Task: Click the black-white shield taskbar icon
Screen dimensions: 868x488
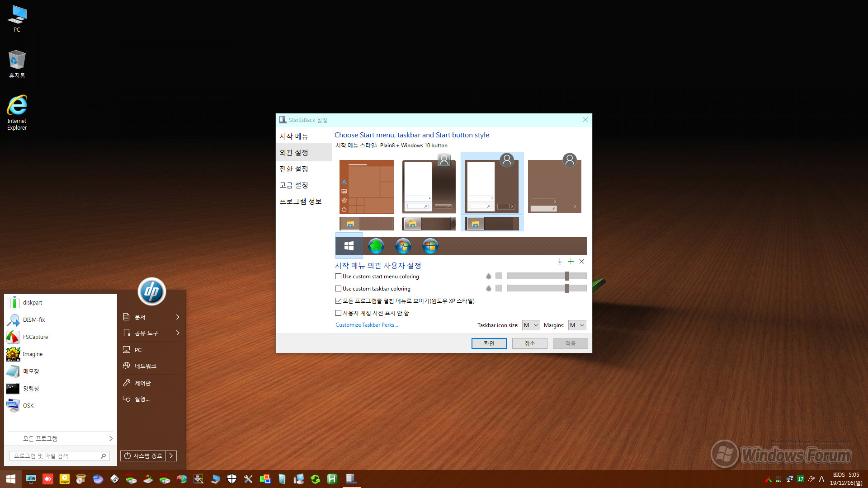Action: coord(232,479)
